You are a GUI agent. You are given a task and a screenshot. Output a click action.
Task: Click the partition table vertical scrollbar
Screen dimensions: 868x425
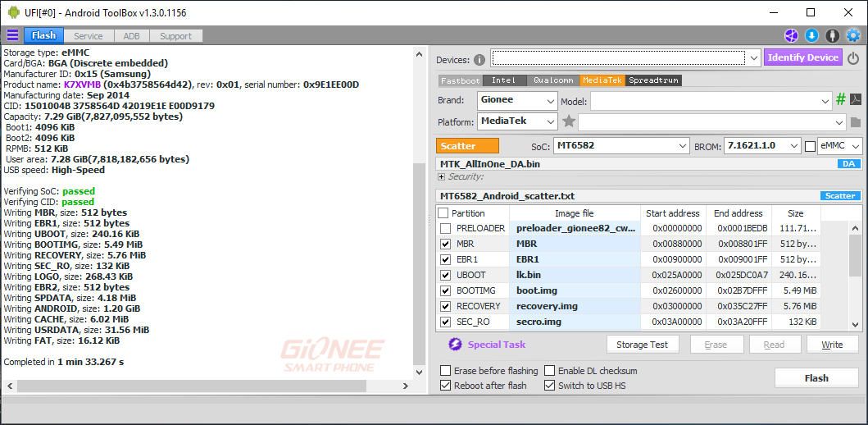point(855,254)
